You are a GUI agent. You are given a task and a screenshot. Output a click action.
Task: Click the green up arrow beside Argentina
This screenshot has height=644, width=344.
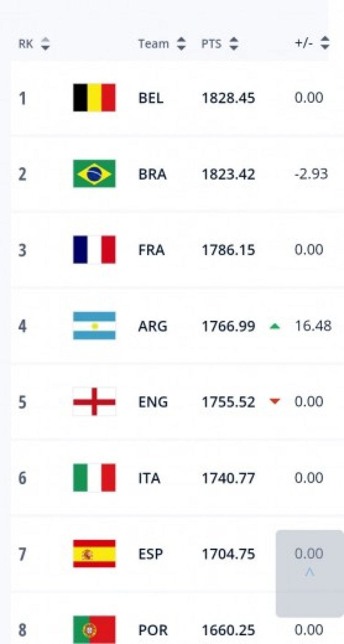point(275,326)
